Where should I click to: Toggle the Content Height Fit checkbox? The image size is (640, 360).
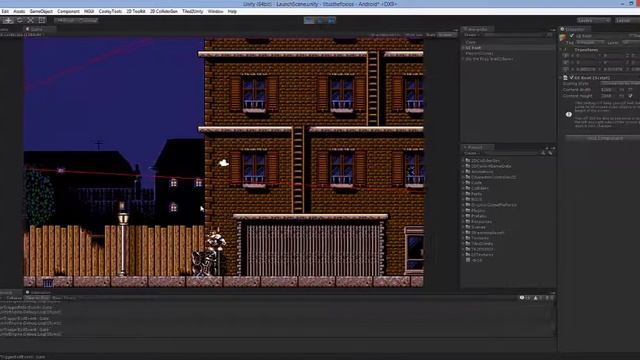coord(630,96)
